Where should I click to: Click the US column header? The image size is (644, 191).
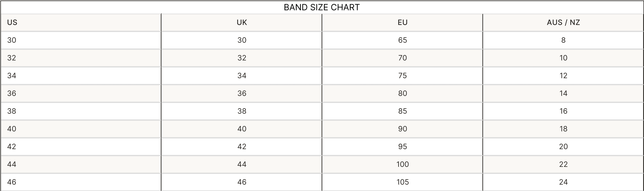coord(12,22)
